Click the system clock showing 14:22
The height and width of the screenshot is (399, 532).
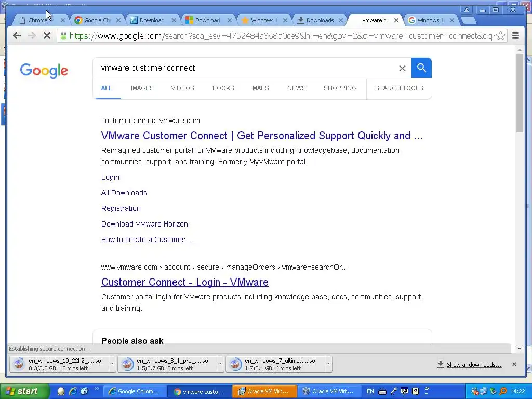(x=517, y=391)
